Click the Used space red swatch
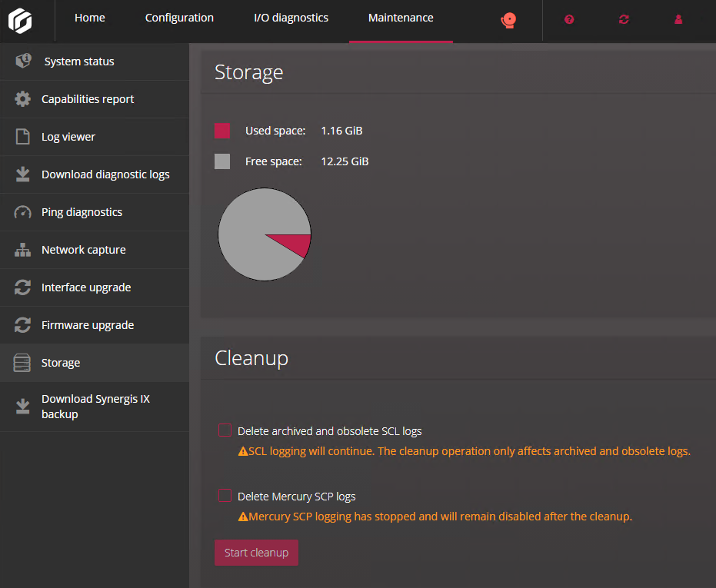Screen dimensions: 716x588 222,131
